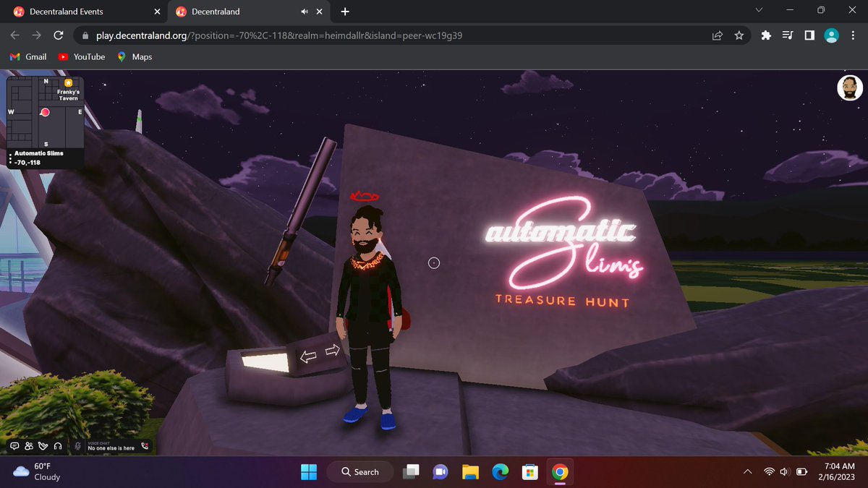The height and width of the screenshot is (488, 868).
Task: Close the Decentraland tab
Action: (320, 12)
